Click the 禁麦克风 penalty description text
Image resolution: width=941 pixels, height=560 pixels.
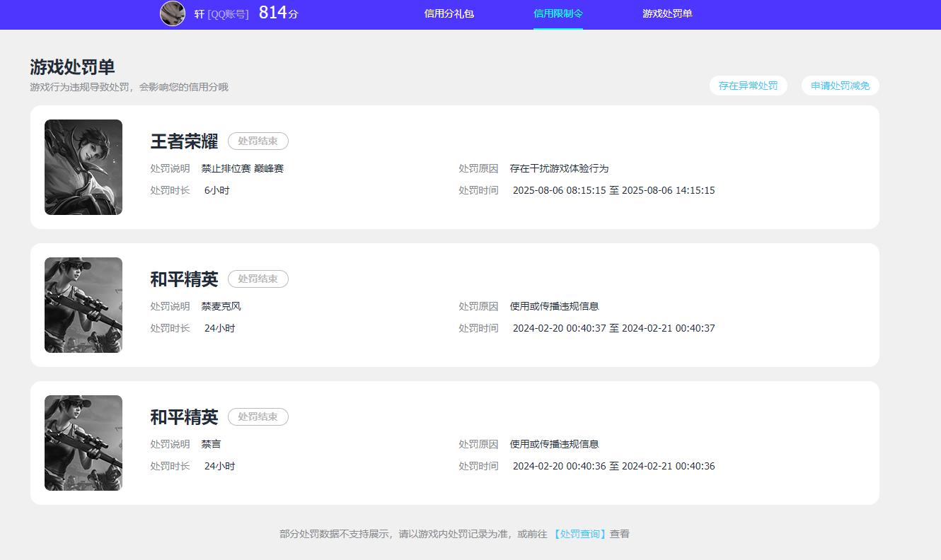click(x=221, y=306)
